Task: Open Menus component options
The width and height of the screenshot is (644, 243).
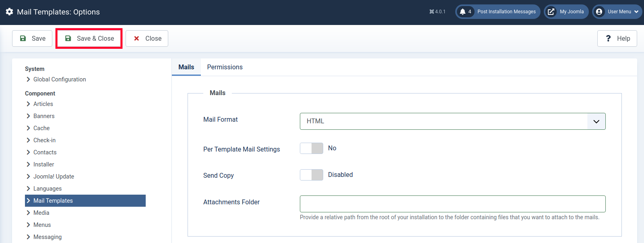Action: pyautogui.click(x=42, y=225)
